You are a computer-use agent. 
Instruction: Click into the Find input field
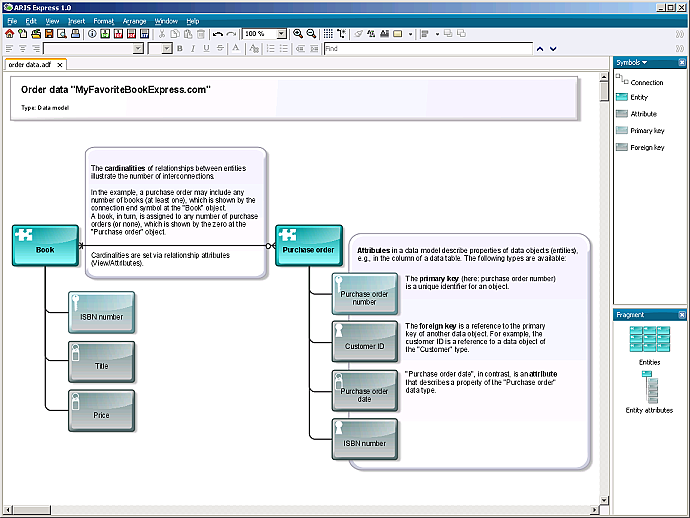pyautogui.click(x=428, y=49)
